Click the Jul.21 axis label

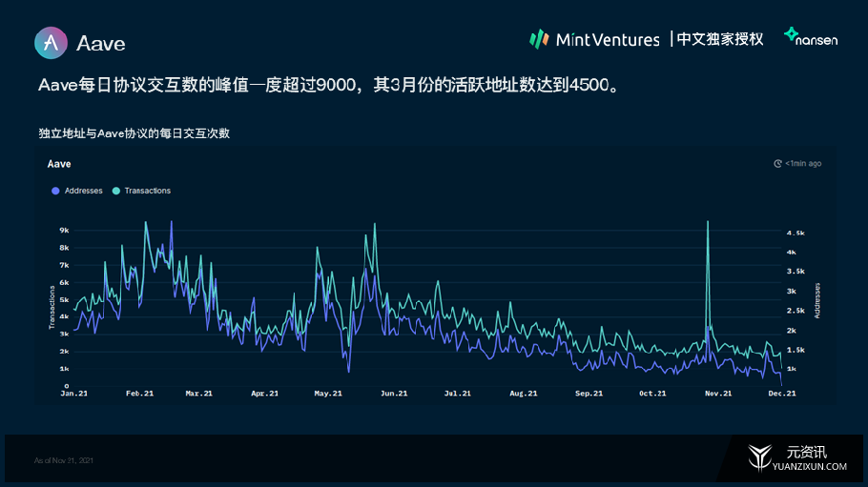pyautogui.click(x=457, y=394)
